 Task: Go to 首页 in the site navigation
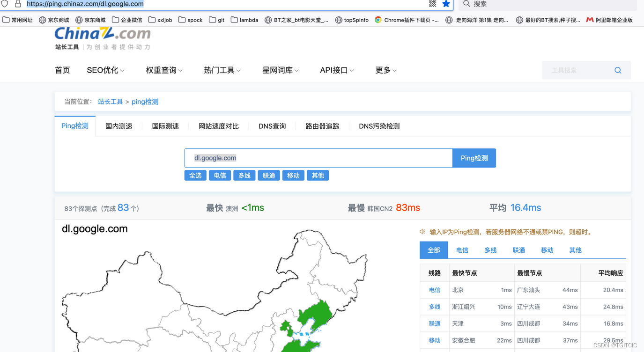62,70
